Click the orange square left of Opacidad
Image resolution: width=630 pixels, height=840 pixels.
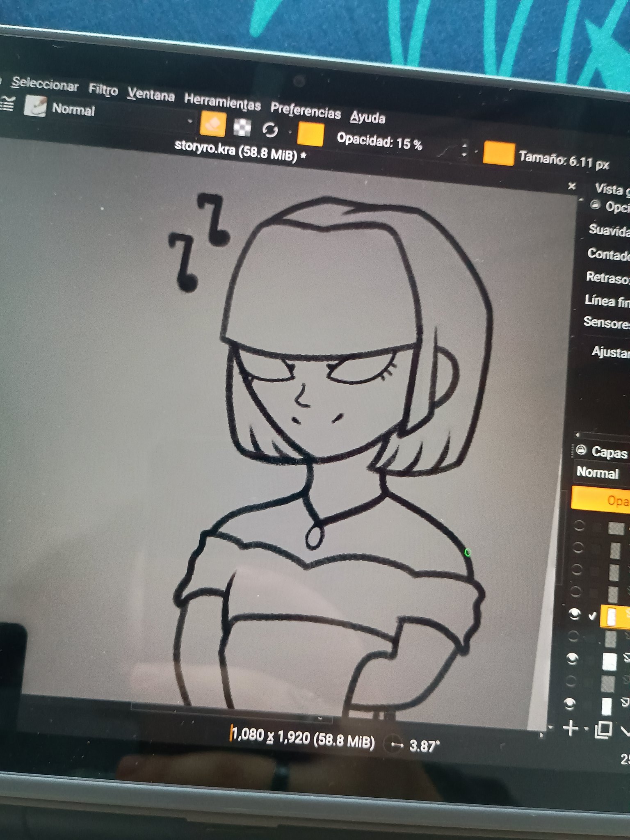pos(310,134)
